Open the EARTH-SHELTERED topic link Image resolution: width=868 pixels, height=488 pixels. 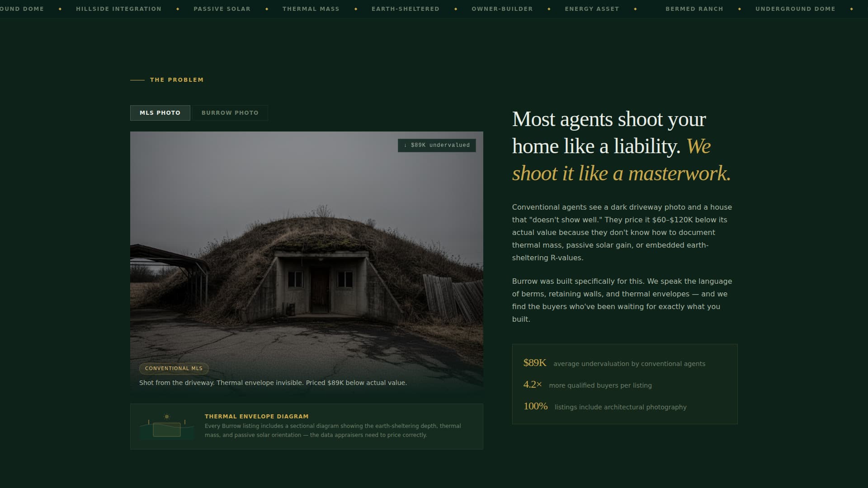click(405, 9)
